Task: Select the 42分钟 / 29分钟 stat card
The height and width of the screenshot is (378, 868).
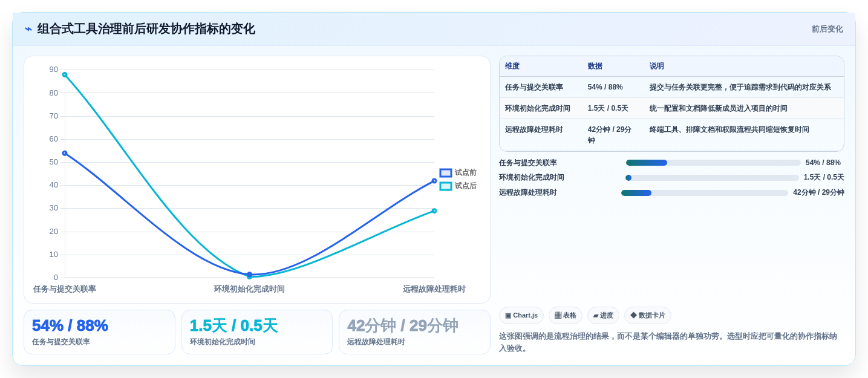Action: click(x=414, y=332)
